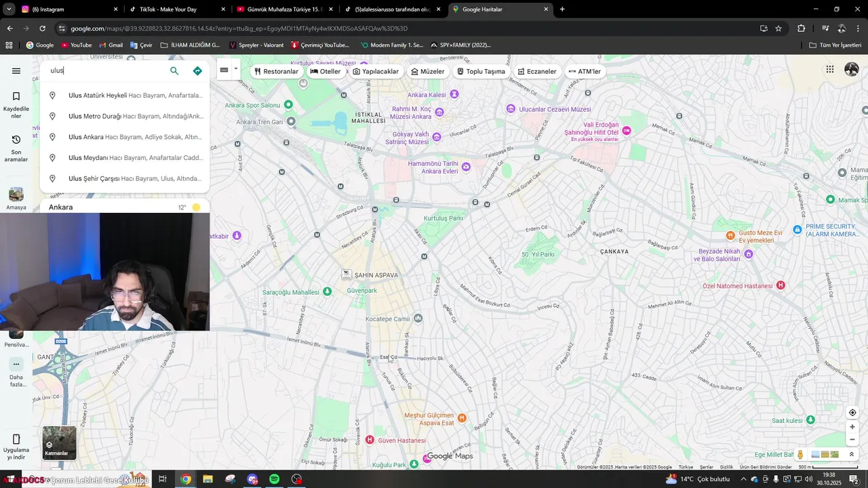Open Chrome tab search dropdown

coord(9,9)
